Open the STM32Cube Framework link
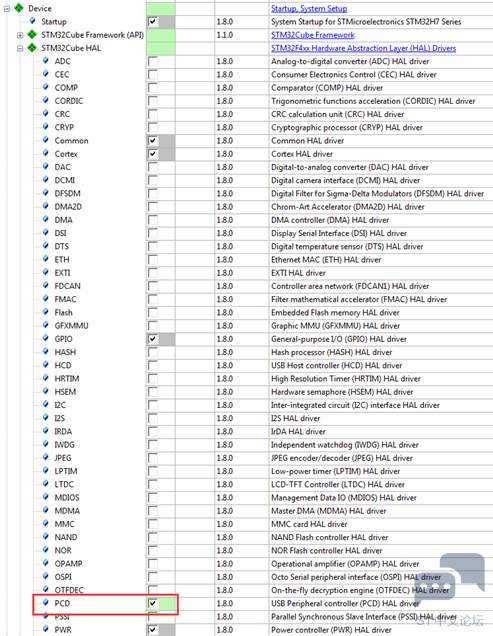The image size is (493, 636). tap(312, 35)
